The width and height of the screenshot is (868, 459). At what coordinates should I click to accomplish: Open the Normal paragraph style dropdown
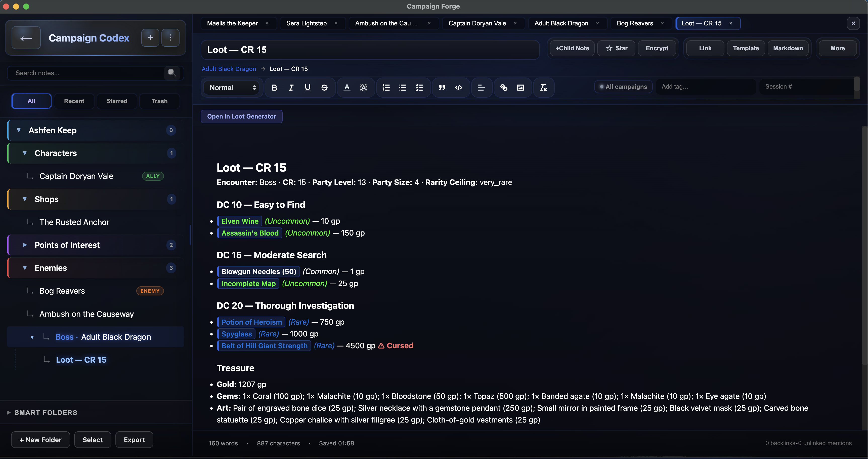232,88
